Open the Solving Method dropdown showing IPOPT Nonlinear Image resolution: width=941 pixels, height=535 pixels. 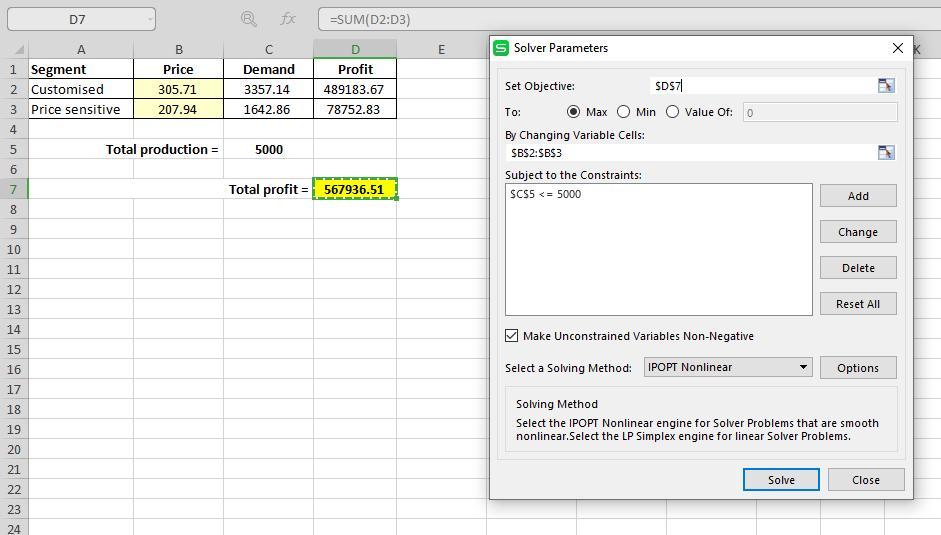pyautogui.click(x=728, y=367)
